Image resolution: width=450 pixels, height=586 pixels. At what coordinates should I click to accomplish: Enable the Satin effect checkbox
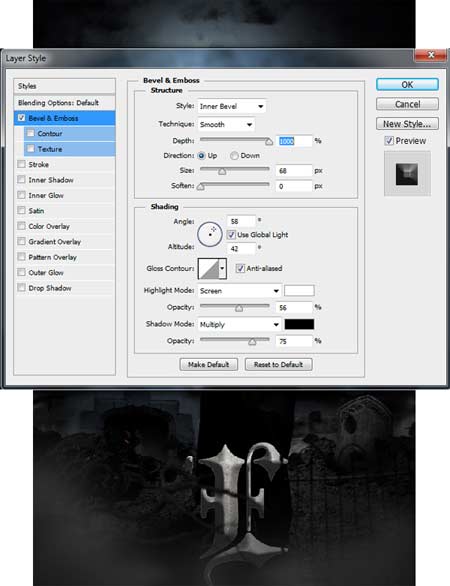coord(22,210)
